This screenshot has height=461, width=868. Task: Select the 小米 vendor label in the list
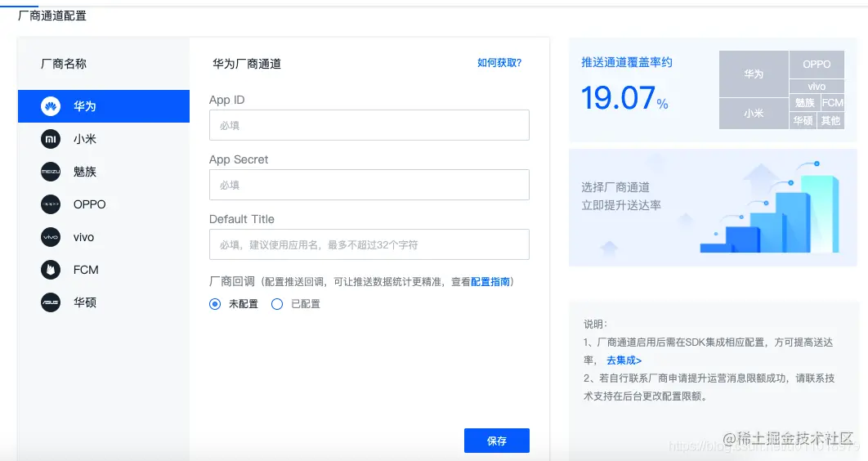coord(85,139)
